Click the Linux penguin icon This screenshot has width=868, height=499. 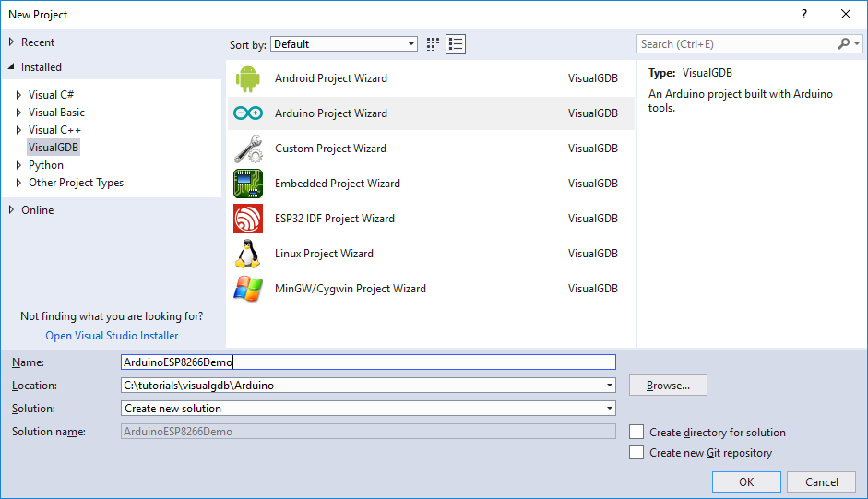click(247, 254)
